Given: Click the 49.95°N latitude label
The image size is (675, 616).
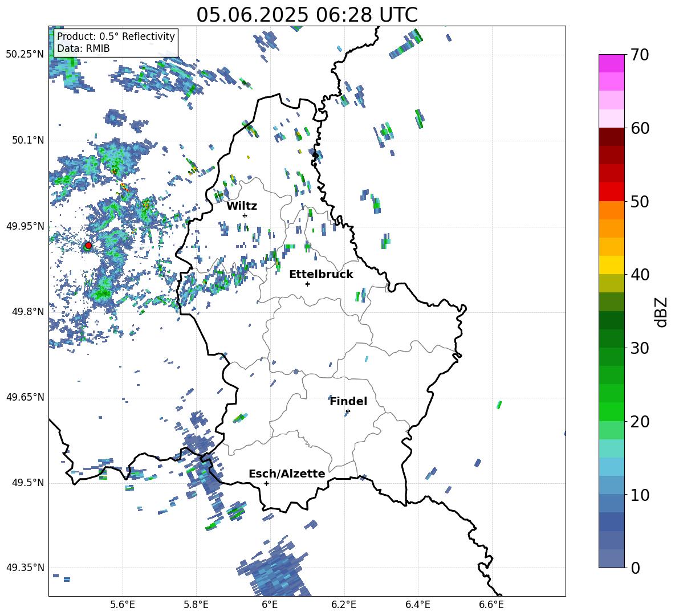Looking at the screenshot, I should (x=25, y=226).
